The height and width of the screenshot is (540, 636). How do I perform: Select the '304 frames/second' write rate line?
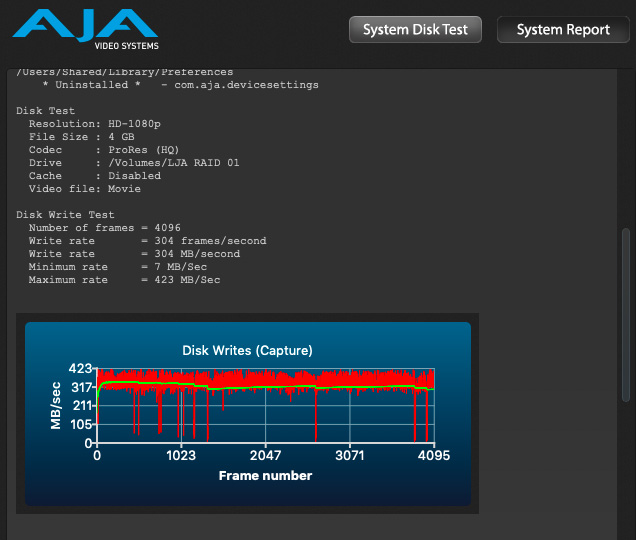148,241
